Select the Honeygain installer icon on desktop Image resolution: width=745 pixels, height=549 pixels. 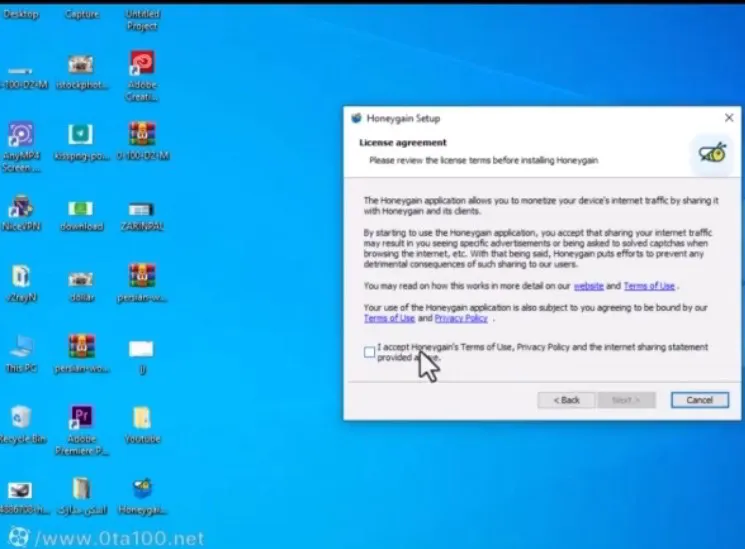tap(142, 488)
